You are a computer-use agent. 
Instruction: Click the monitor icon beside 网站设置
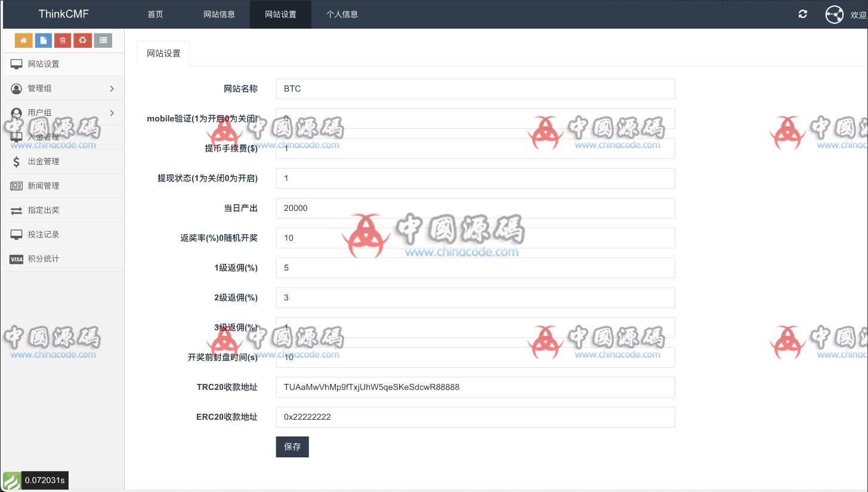pyautogui.click(x=16, y=64)
